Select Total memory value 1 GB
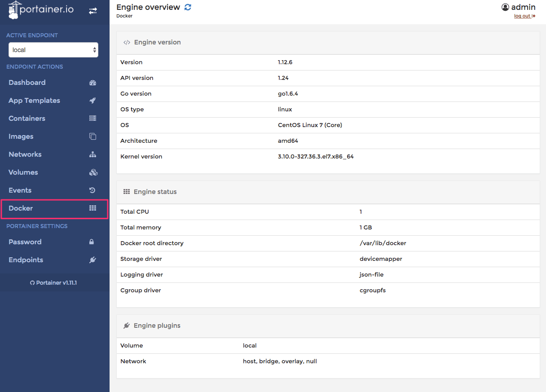This screenshot has height=392, width=546. (365, 228)
